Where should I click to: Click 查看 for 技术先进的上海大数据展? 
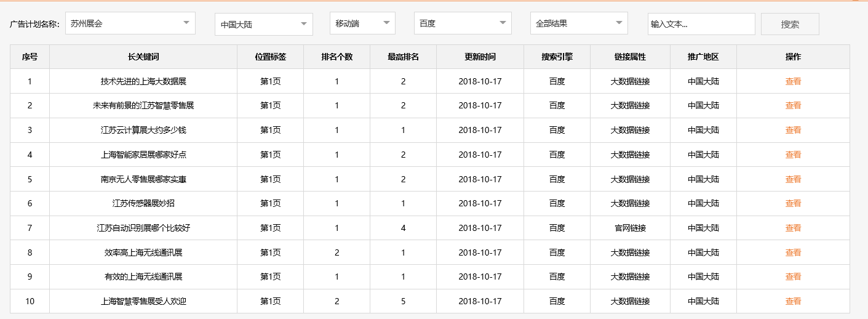tap(794, 81)
